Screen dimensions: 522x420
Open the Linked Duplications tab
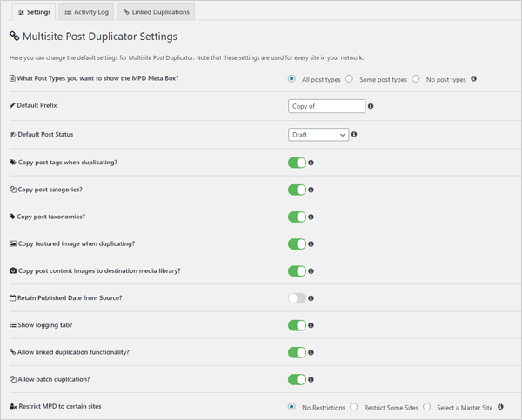(156, 12)
